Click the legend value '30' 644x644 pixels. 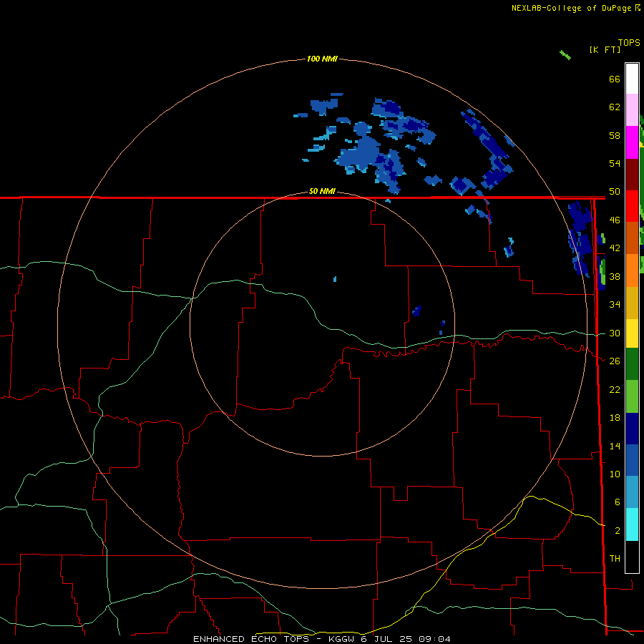click(x=615, y=333)
